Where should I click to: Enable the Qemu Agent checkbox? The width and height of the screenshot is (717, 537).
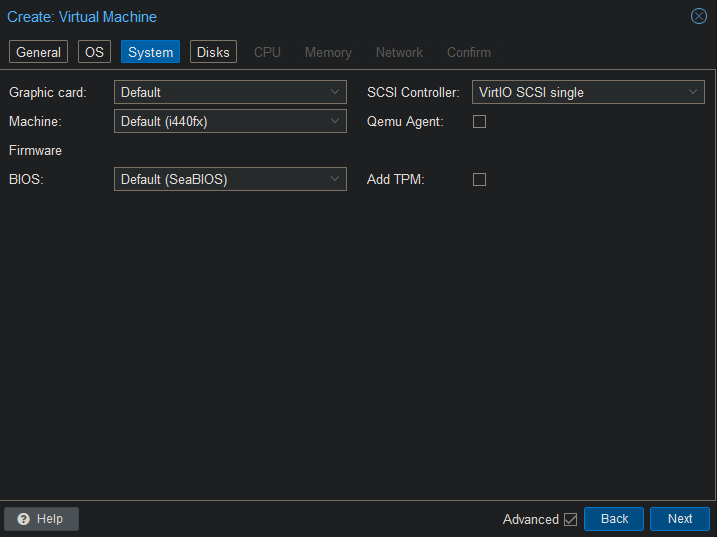(x=479, y=121)
